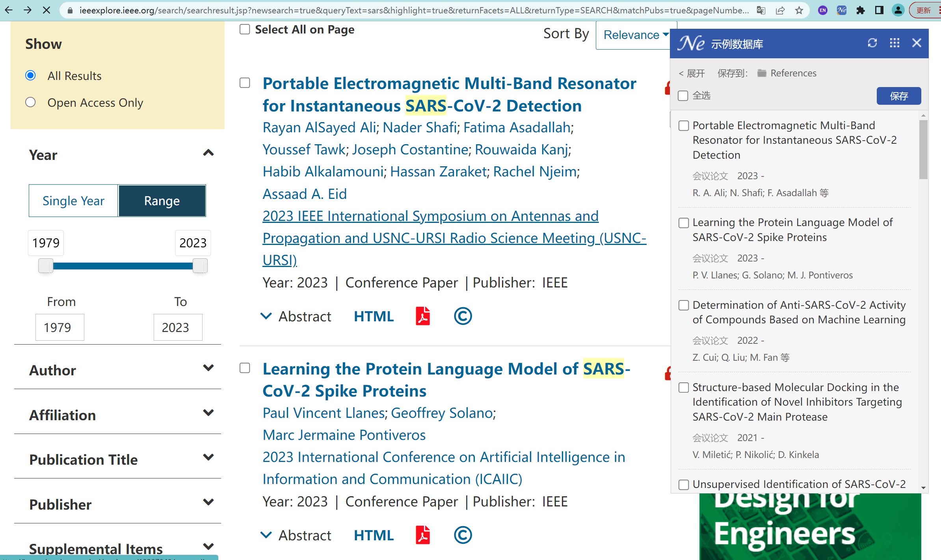
Task: Switch to the Range tab
Action: [162, 200]
